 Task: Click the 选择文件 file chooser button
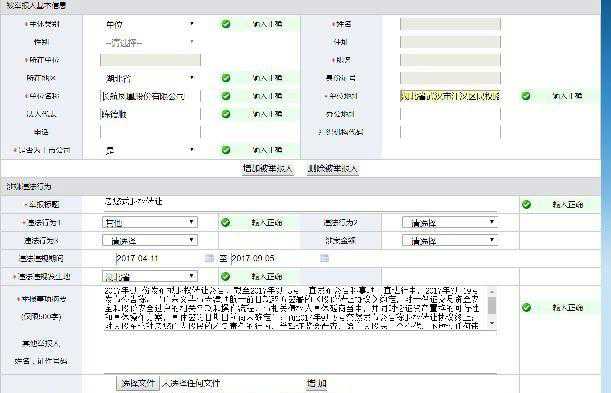[x=138, y=383]
